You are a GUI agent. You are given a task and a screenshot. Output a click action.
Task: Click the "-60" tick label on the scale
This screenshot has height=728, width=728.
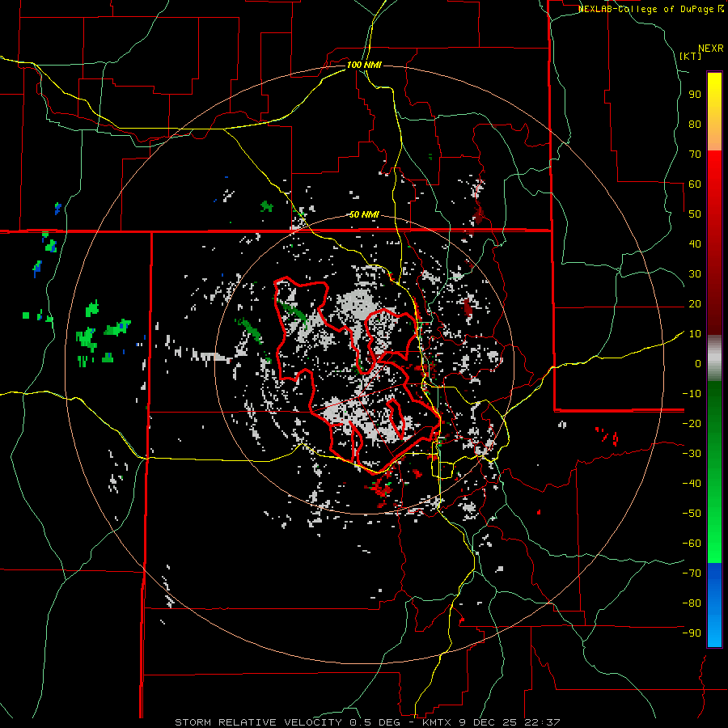(x=692, y=544)
